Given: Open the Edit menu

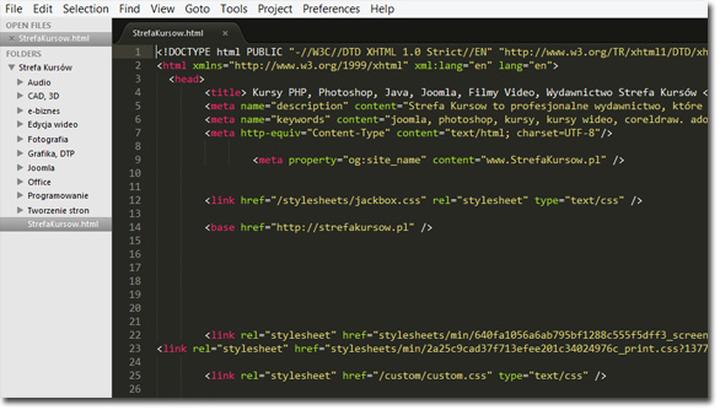Looking at the screenshot, I should click(x=43, y=9).
